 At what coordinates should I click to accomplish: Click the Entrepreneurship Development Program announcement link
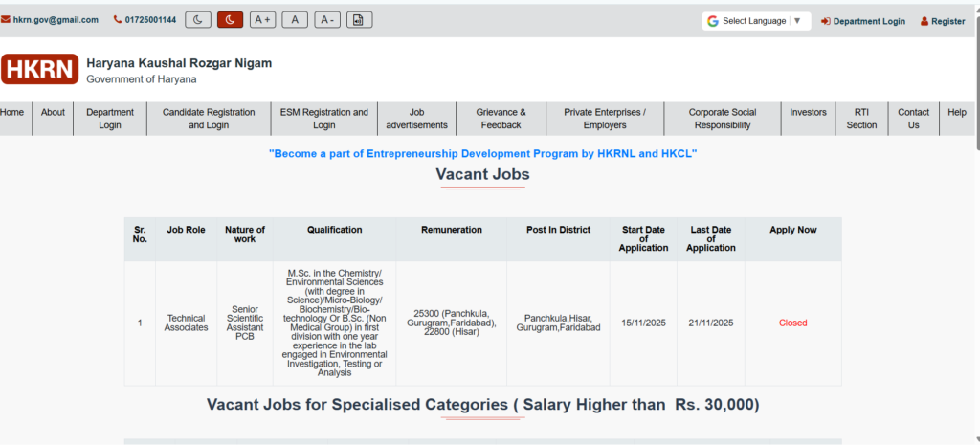pyautogui.click(x=483, y=153)
